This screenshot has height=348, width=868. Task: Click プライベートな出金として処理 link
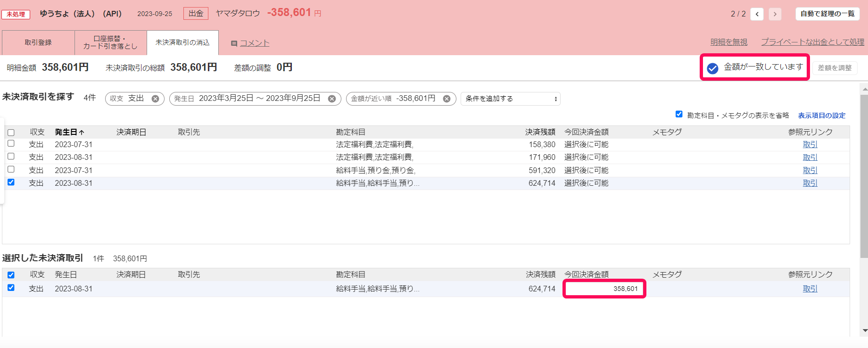(813, 42)
